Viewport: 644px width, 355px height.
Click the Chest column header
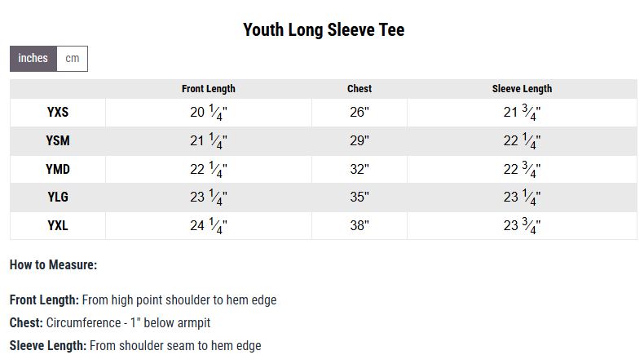(359, 89)
